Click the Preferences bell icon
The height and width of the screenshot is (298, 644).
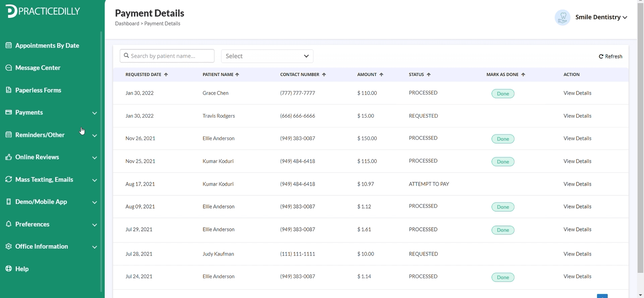click(9, 224)
